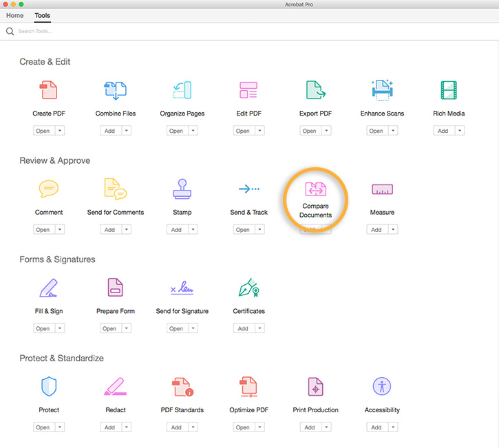Click the Add button under Combine Files
This screenshot has height=448, width=499.
click(111, 131)
